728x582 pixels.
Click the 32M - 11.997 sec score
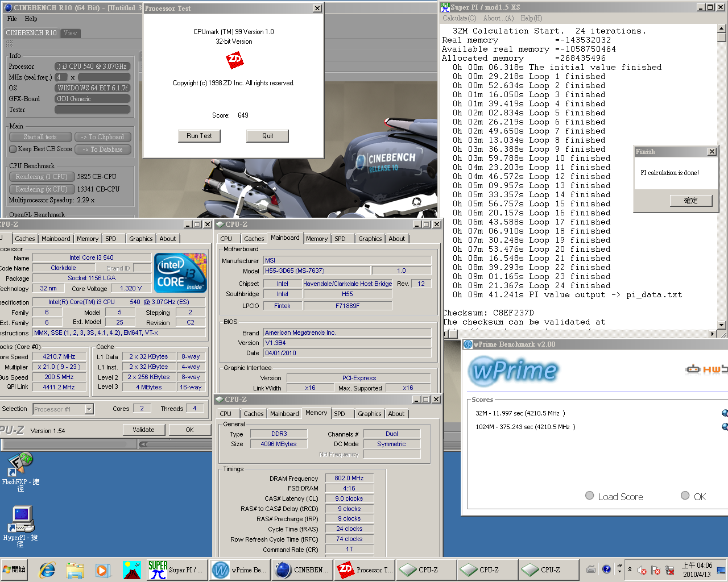pos(520,413)
